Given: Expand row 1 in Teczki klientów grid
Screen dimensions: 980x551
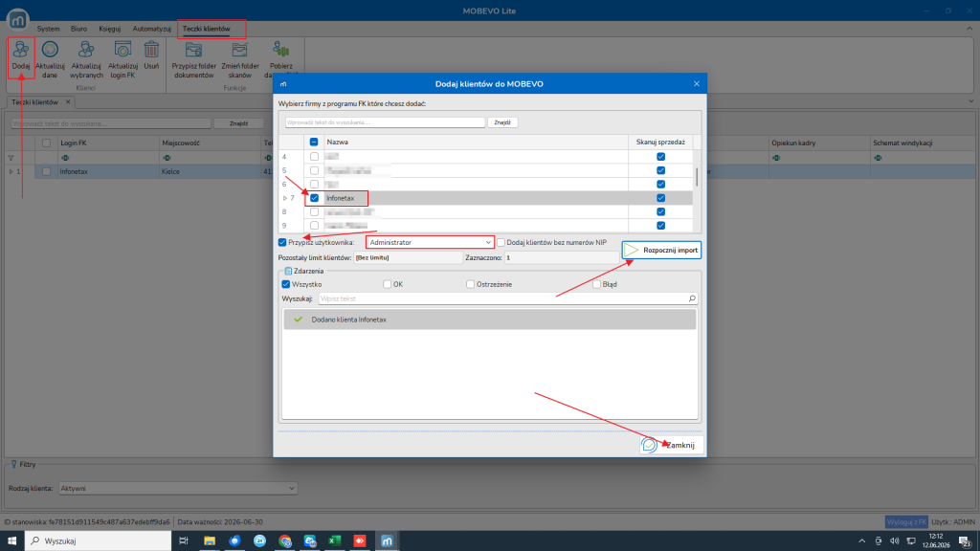Looking at the screenshot, I should pos(11,171).
